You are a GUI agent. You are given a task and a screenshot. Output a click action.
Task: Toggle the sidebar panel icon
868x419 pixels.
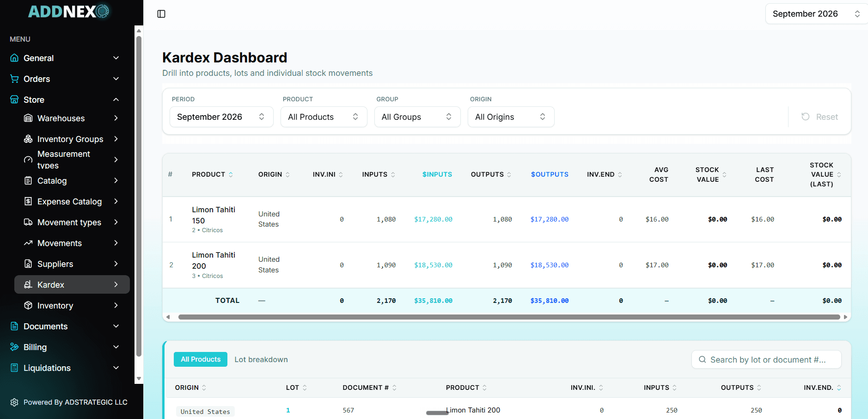(161, 14)
